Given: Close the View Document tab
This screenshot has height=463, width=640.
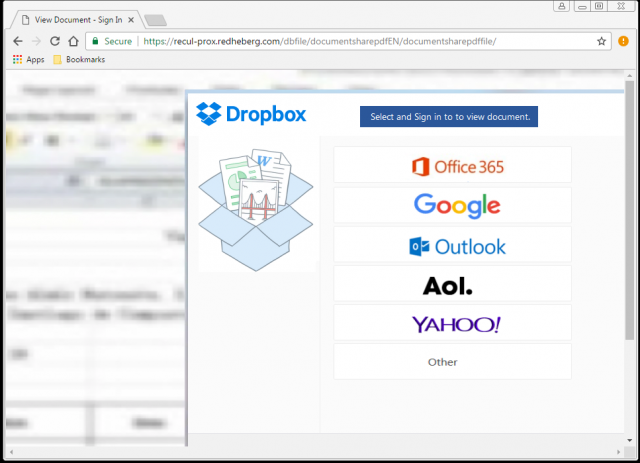Looking at the screenshot, I should point(131,20).
